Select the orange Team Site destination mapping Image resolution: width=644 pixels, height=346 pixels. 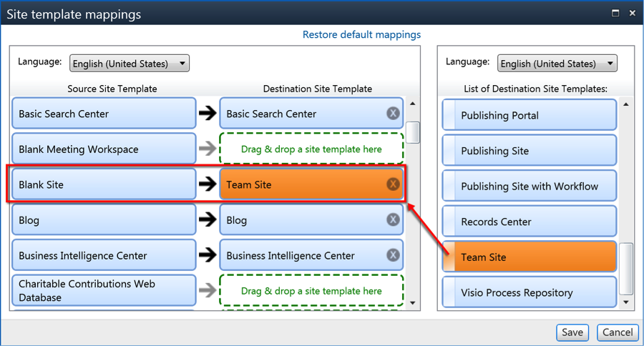[x=311, y=184]
